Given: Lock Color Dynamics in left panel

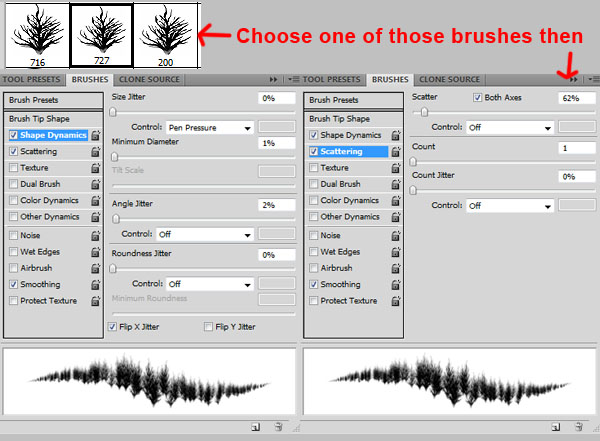Looking at the screenshot, I should tap(96, 200).
